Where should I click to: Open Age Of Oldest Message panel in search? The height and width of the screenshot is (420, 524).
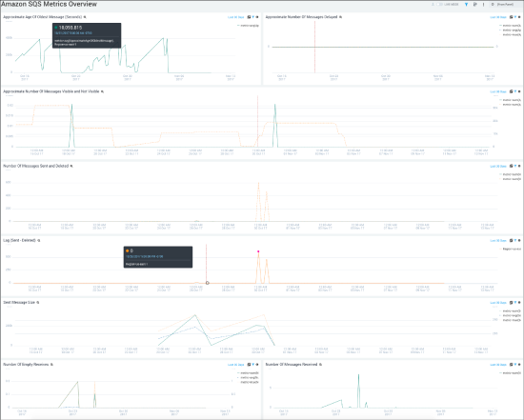click(249, 17)
